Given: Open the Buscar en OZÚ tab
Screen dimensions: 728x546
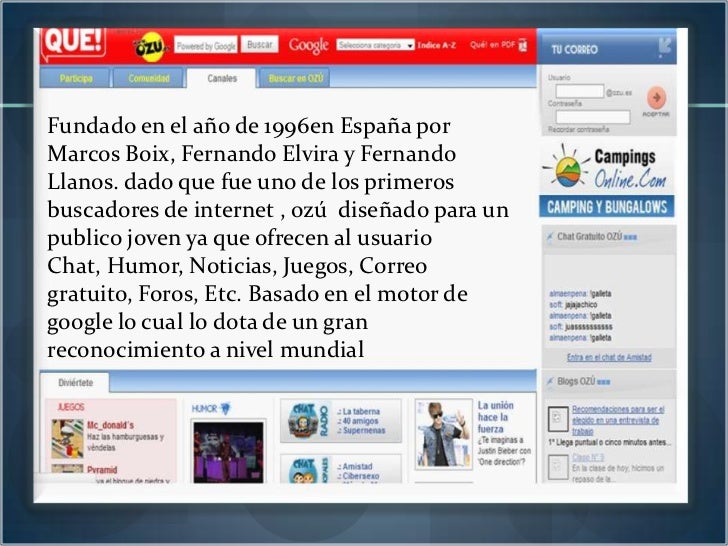Looking at the screenshot, I should pos(295,78).
